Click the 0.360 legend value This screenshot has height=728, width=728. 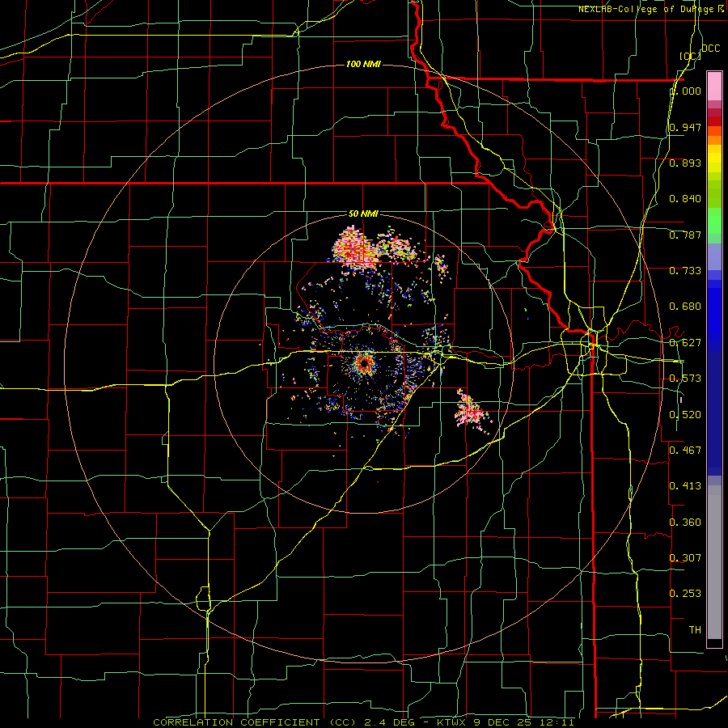coord(685,523)
